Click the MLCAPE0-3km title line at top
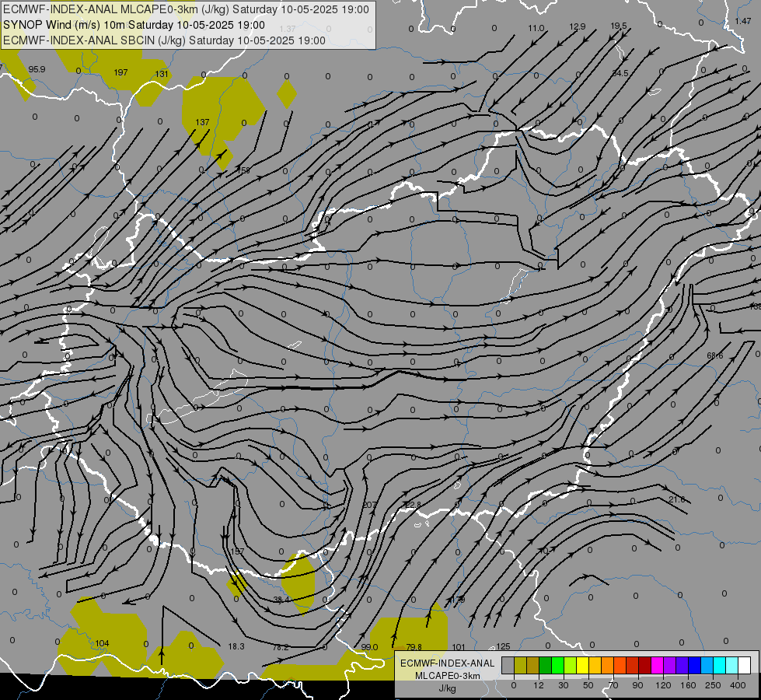The height and width of the screenshot is (700, 761). click(186, 9)
